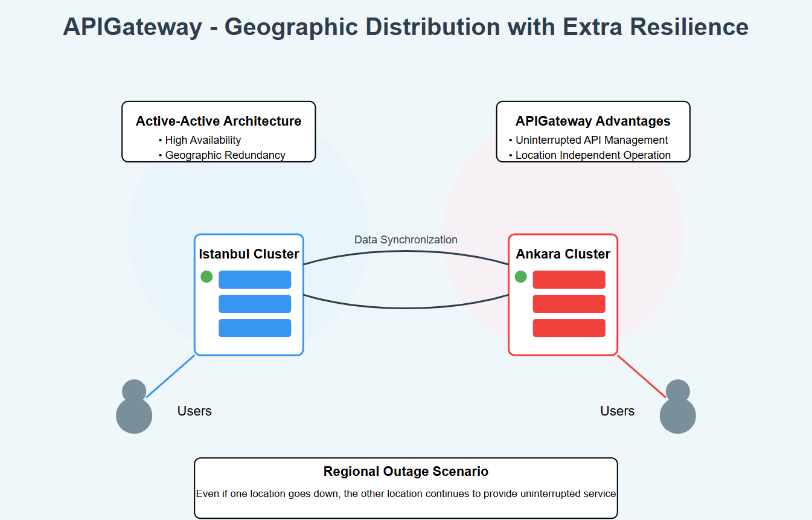
Task: Click the Geographic Redundancy bullet item
Action: pyautogui.click(x=225, y=155)
